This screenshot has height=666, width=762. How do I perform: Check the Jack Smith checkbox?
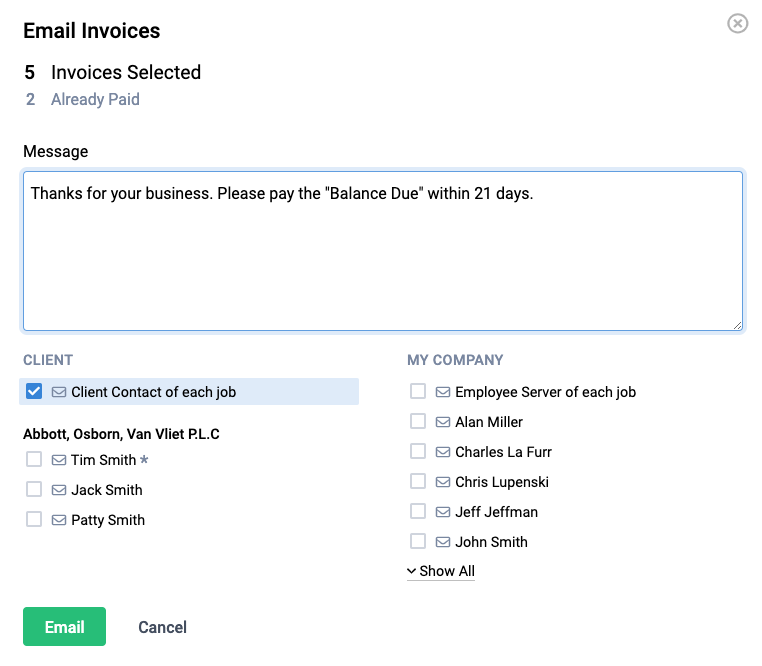coord(34,489)
